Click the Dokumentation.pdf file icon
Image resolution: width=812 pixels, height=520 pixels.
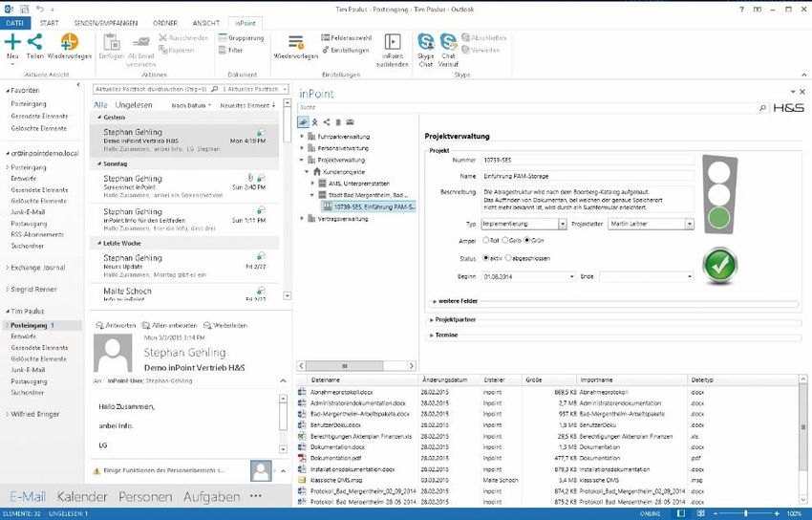click(x=302, y=459)
